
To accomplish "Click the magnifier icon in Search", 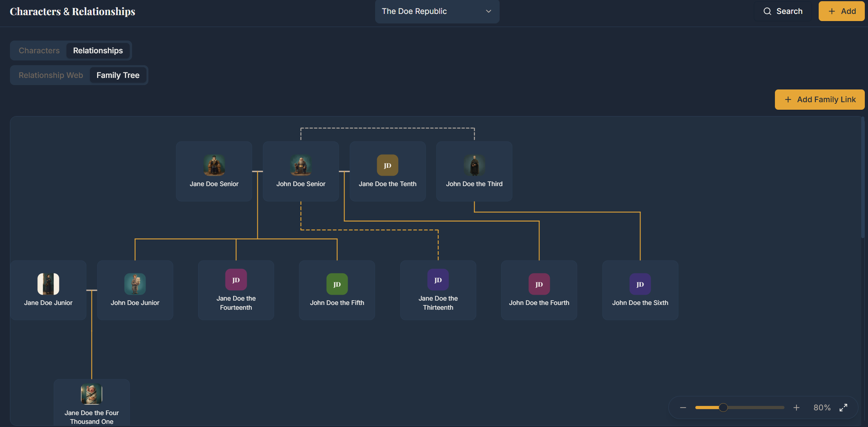I will [767, 11].
